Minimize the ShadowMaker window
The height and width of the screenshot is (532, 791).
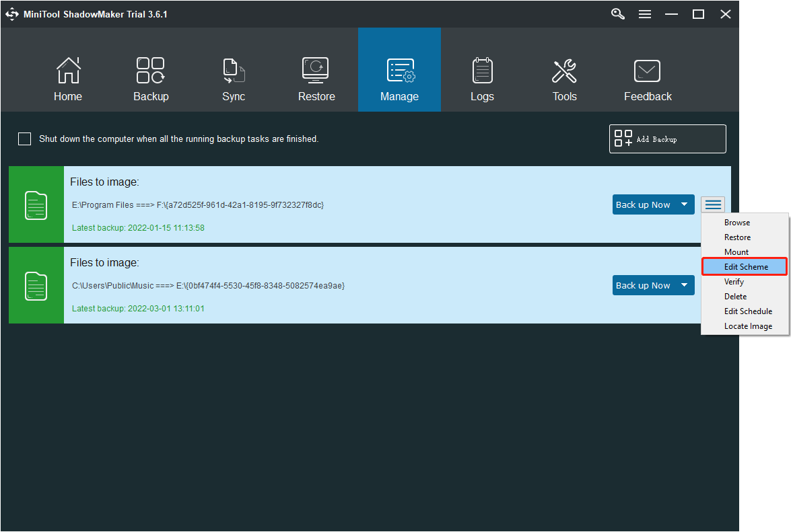[671, 14]
